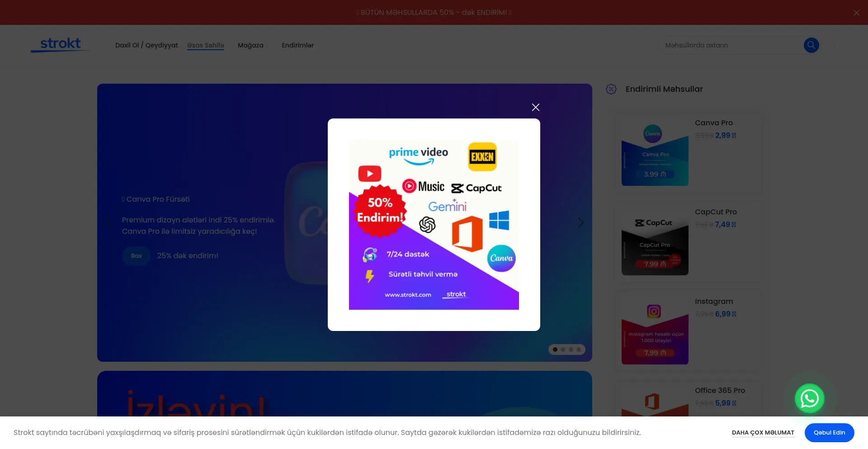Open the CapCut Pro product thumbnail
The image size is (868, 449).
[655, 242]
